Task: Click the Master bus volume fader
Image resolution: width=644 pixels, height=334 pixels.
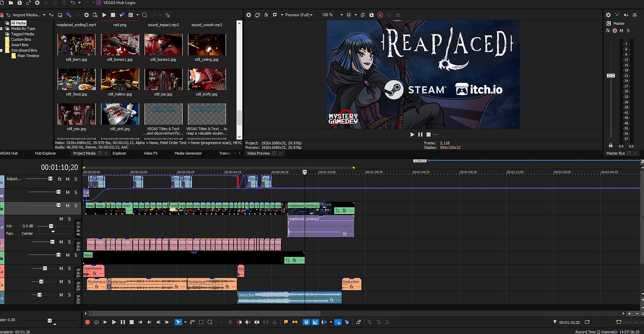Action: click(x=611, y=76)
